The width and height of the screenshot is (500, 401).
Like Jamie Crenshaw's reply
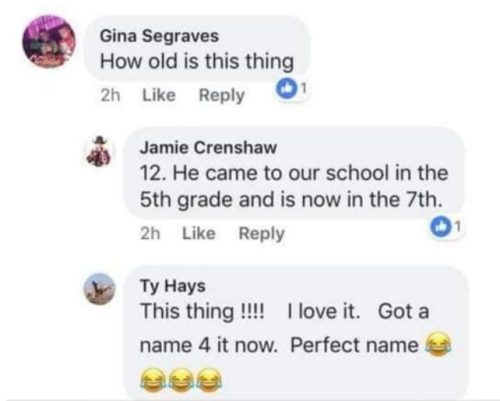199,233
